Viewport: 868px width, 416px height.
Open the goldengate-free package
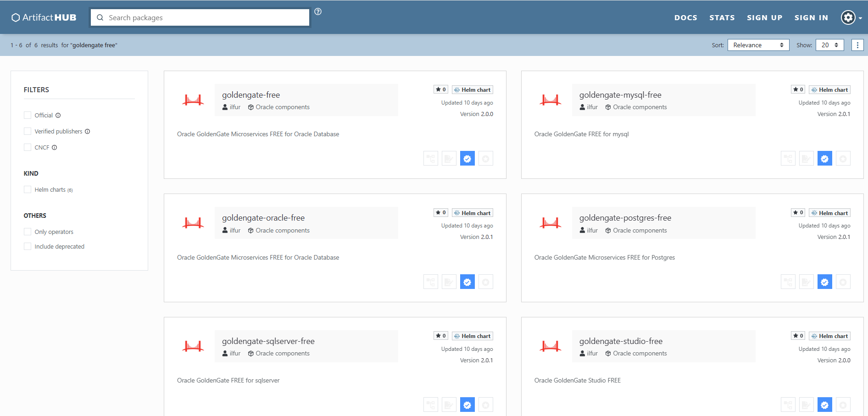(x=251, y=95)
